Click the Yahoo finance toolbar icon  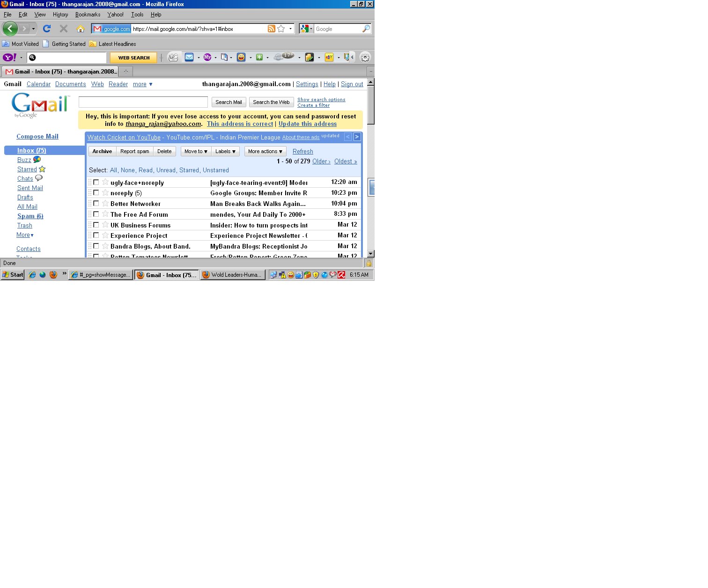[310, 57]
